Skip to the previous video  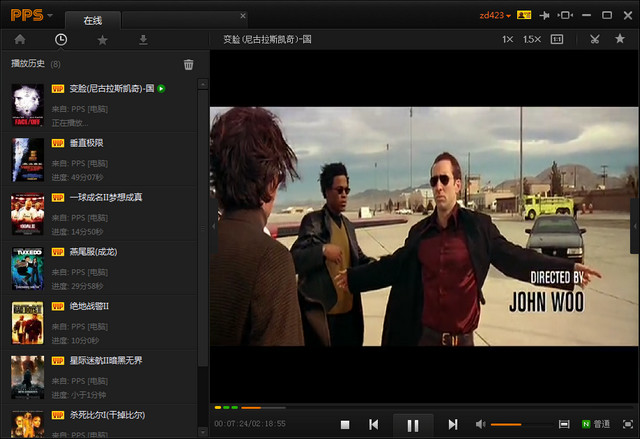[x=373, y=425]
